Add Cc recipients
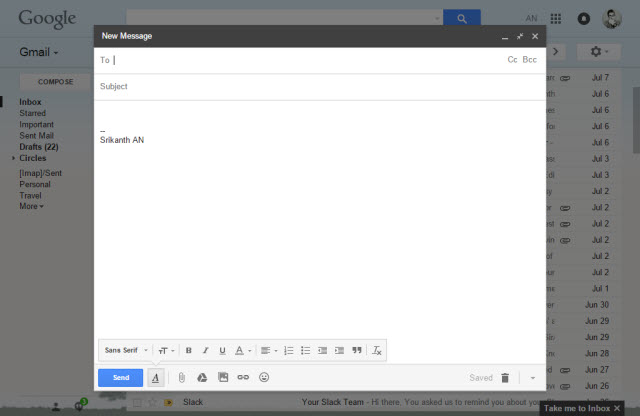 (512, 60)
